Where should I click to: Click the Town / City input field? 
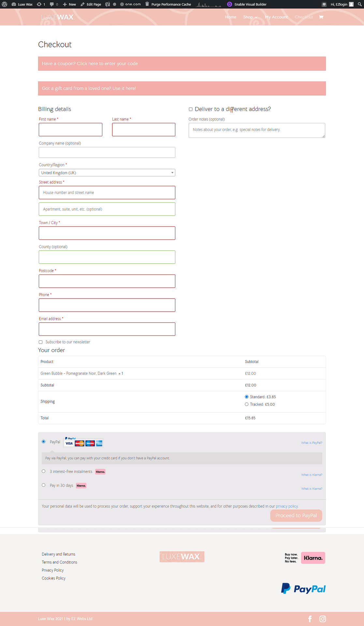tap(107, 233)
